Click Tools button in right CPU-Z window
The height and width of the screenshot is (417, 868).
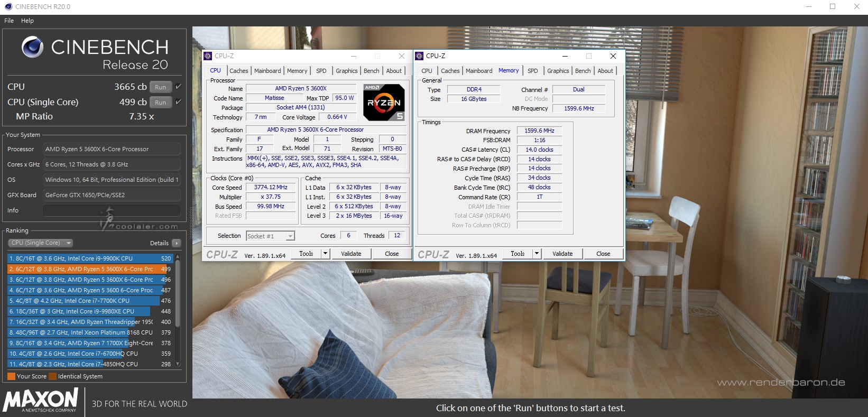click(518, 254)
